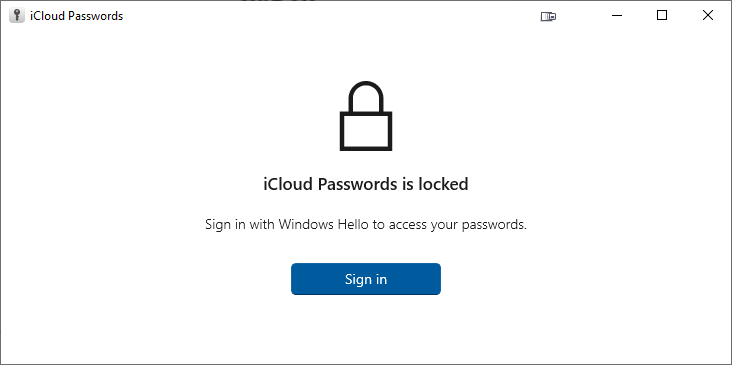
Task: Click the padlock's curved shackle
Action: 366,96
